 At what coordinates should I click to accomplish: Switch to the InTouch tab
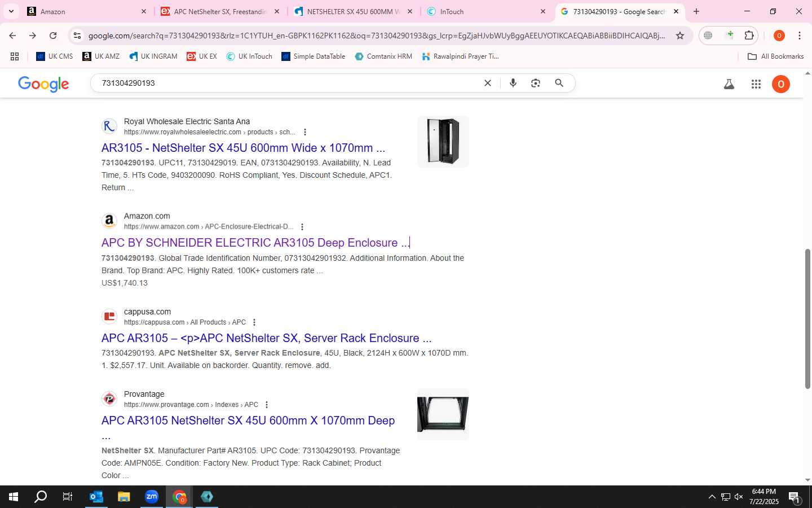click(479, 11)
